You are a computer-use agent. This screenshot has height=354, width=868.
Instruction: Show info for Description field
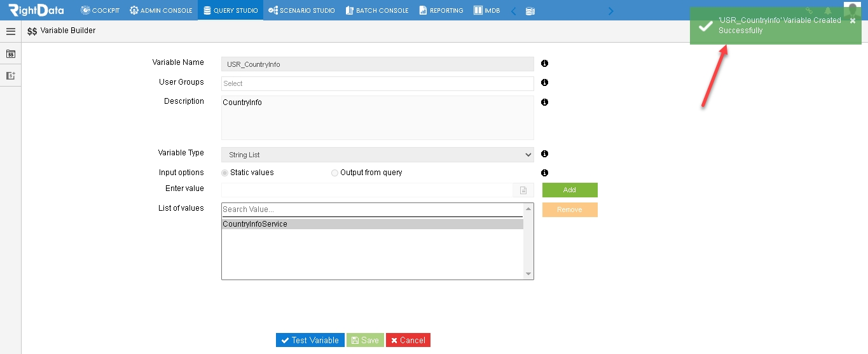coord(545,103)
